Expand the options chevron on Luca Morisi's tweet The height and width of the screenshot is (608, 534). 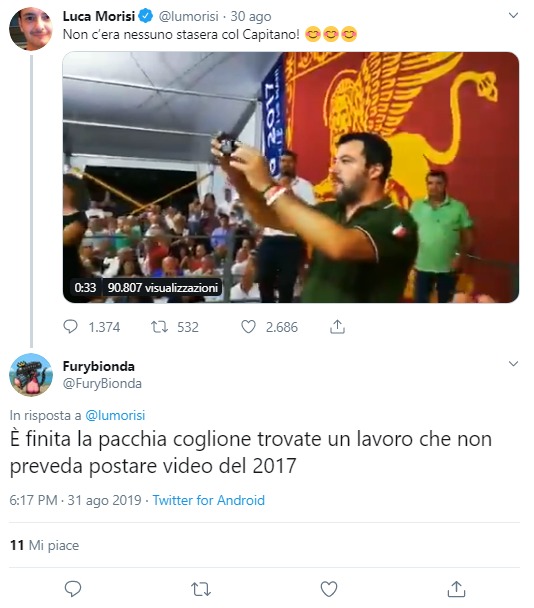(x=513, y=16)
